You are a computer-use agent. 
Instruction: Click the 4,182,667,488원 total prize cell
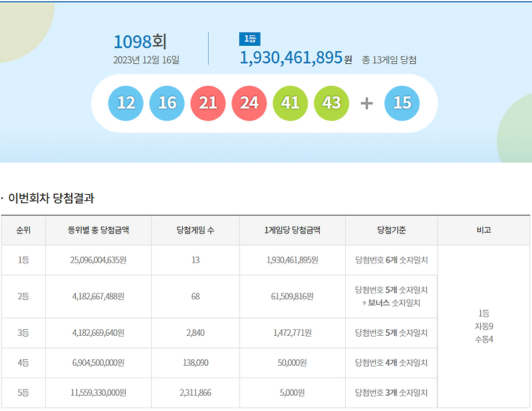click(x=98, y=297)
